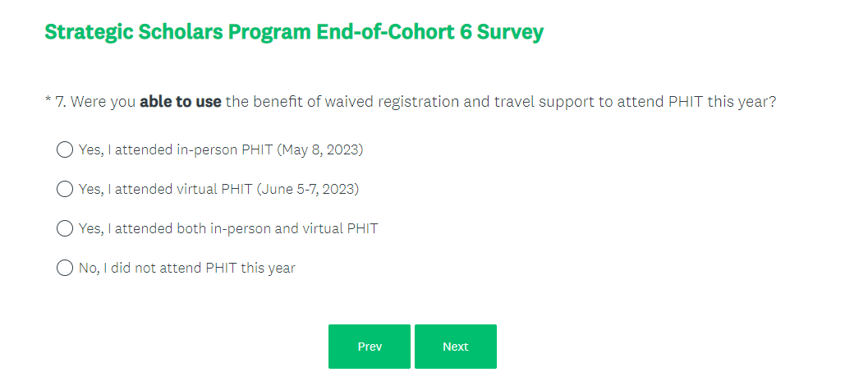Go back with the Prev button
Screen dimensions: 868x386
370,347
